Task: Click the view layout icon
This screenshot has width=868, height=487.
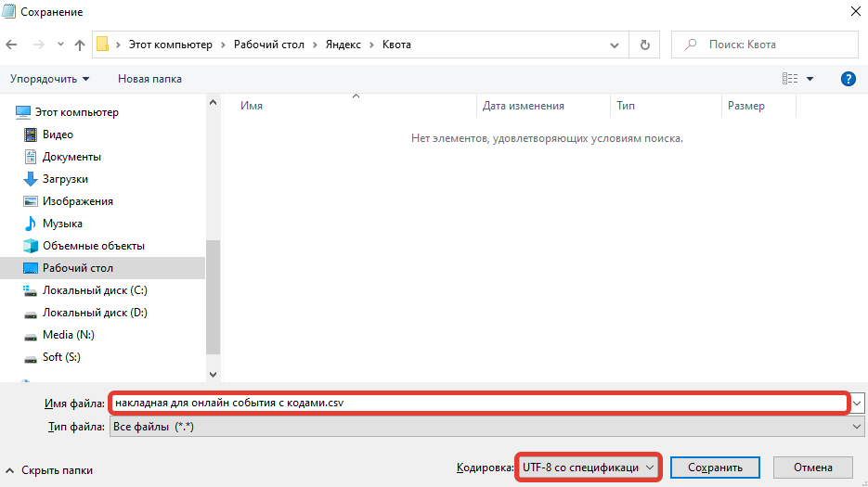Action: 790,79
